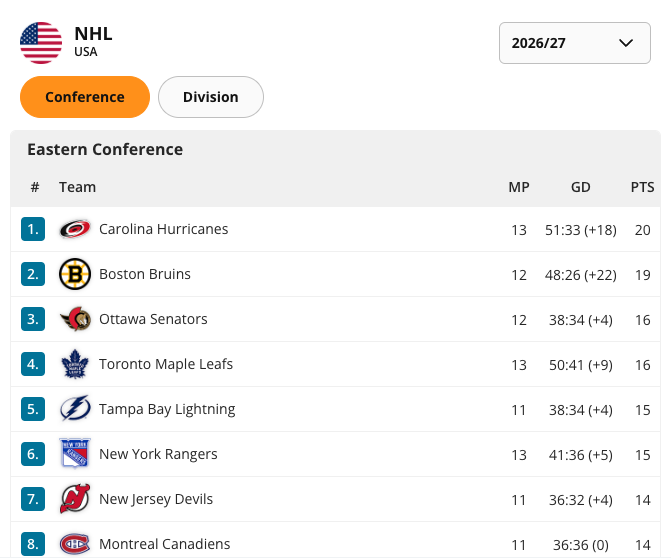Click goal difference 41:36 (+5)
671x558 pixels.
point(581,455)
